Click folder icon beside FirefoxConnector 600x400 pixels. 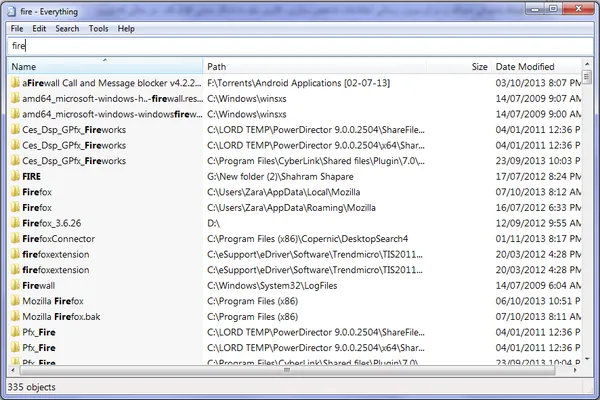tap(15, 238)
